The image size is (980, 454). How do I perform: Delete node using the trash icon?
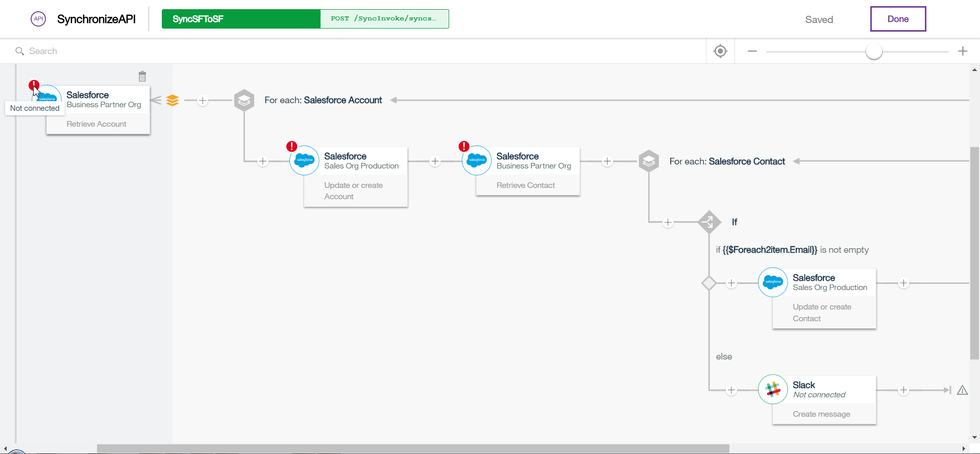click(x=142, y=77)
